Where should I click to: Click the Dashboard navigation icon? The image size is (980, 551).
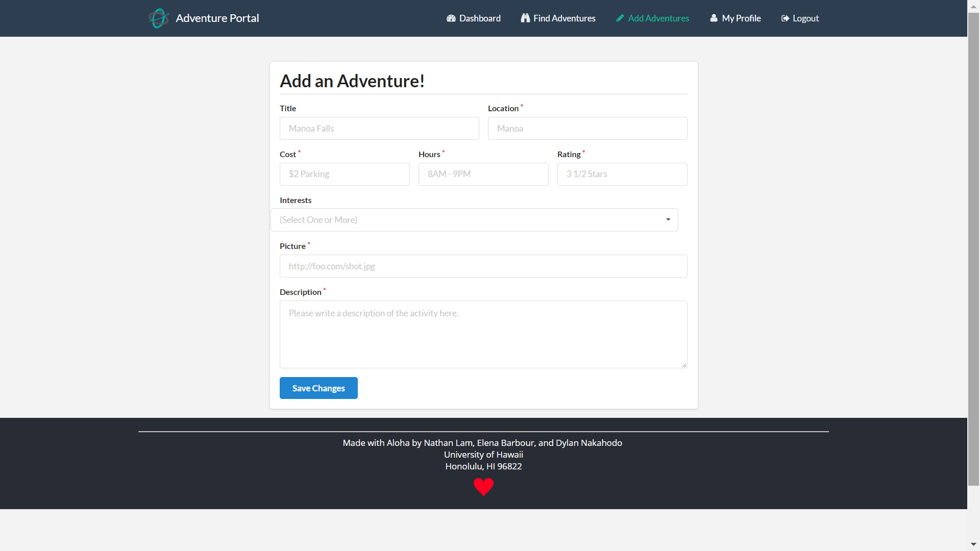pyautogui.click(x=450, y=18)
